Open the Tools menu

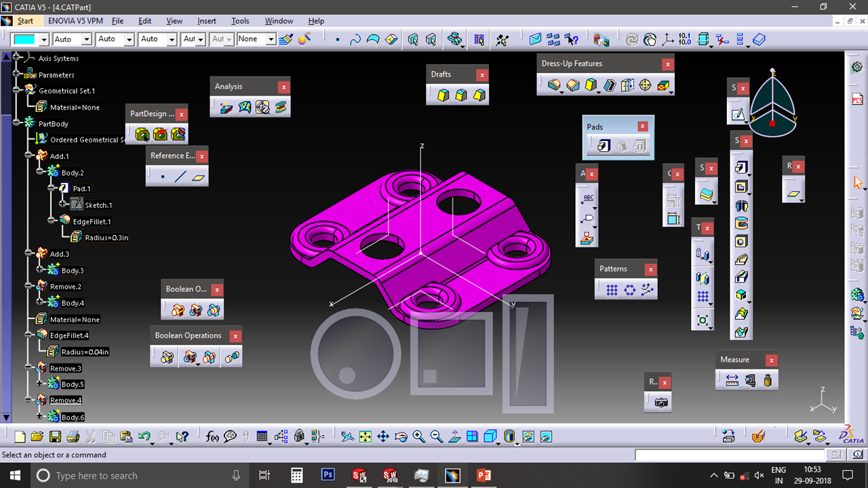pyautogui.click(x=240, y=21)
